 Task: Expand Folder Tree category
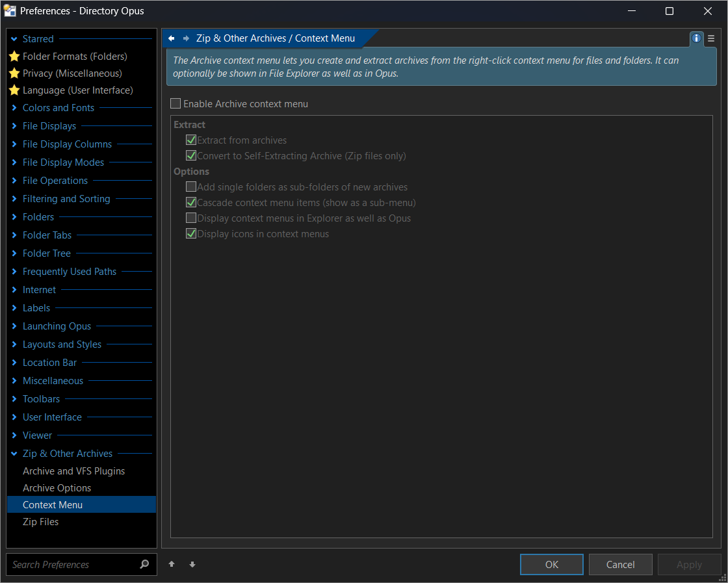coord(14,253)
